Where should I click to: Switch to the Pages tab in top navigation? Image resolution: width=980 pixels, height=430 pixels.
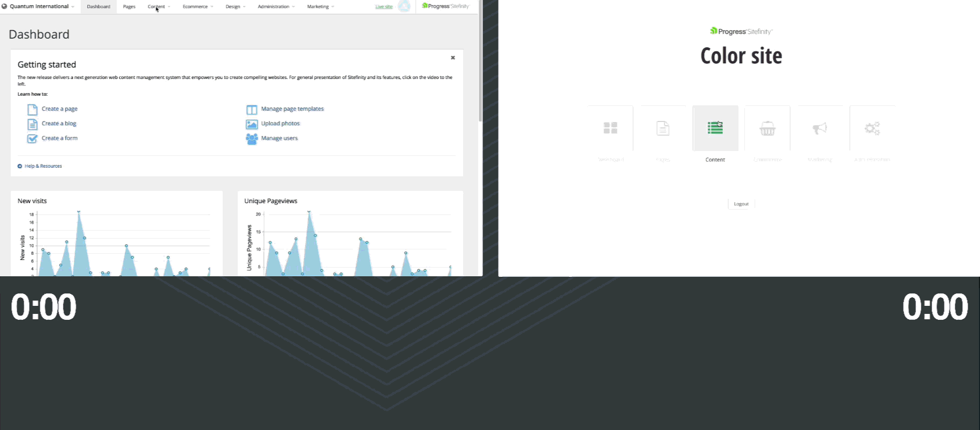click(x=129, y=6)
